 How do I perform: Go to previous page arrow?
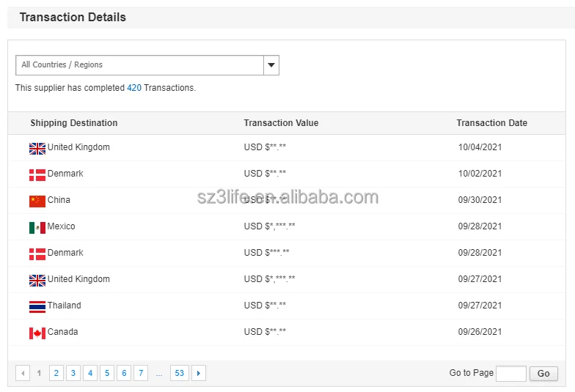(23, 374)
